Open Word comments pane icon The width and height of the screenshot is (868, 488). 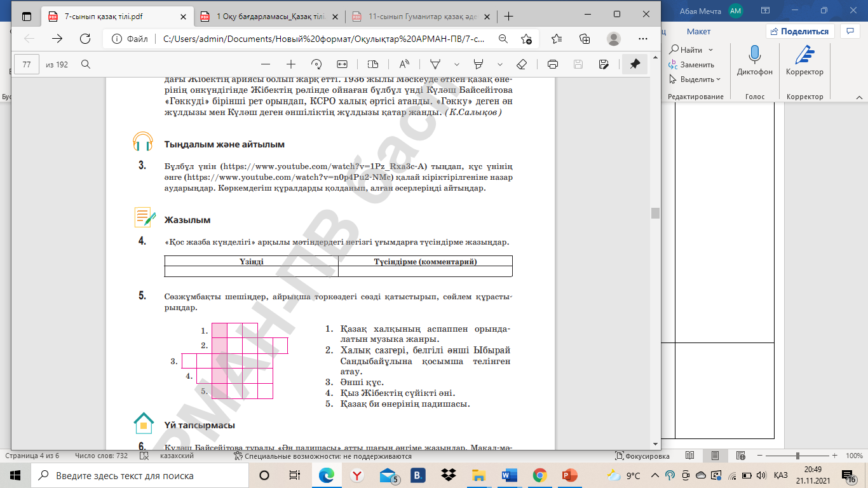coord(850,31)
